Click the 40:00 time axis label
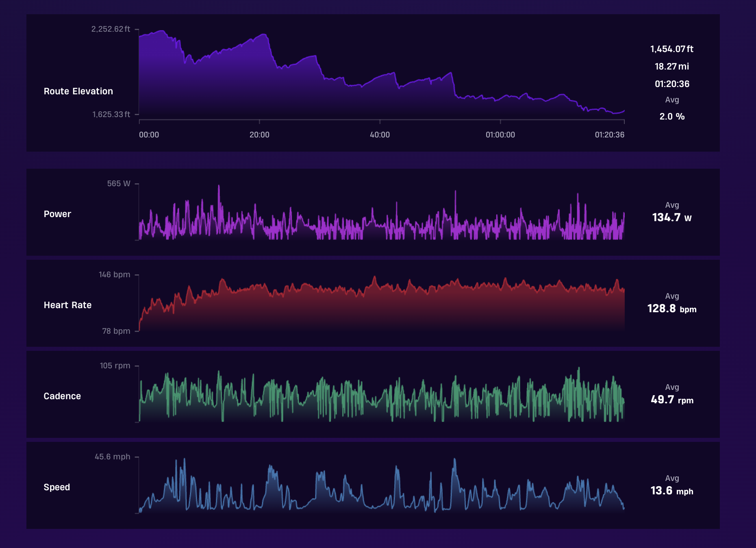Viewport: 756px width, 548px height. [380, 135]
